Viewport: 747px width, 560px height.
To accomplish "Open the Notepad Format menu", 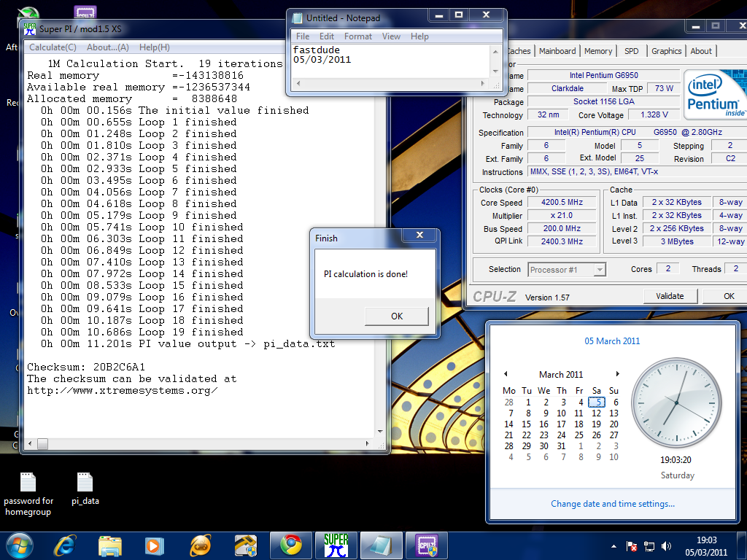I will click(357, 36).
